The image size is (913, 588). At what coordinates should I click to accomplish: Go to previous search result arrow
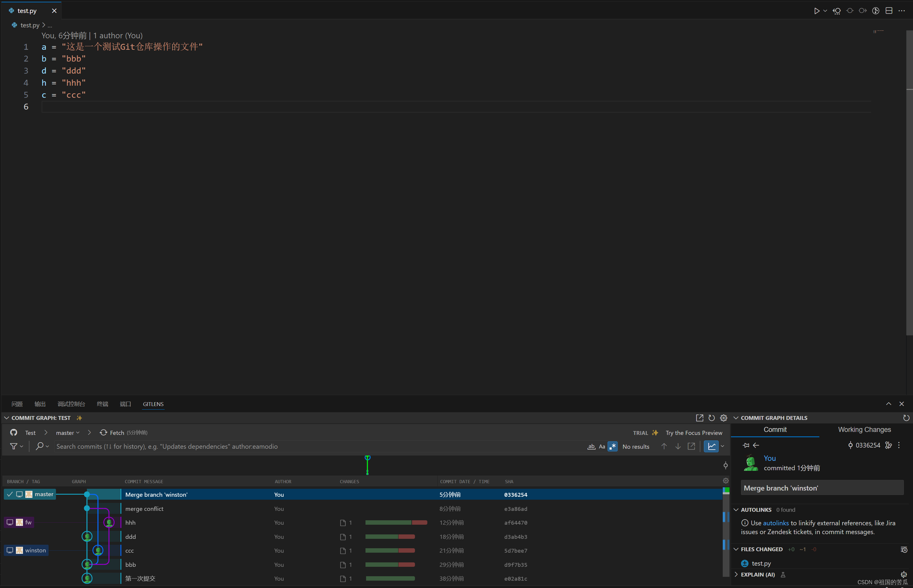[x=664, y=446]
